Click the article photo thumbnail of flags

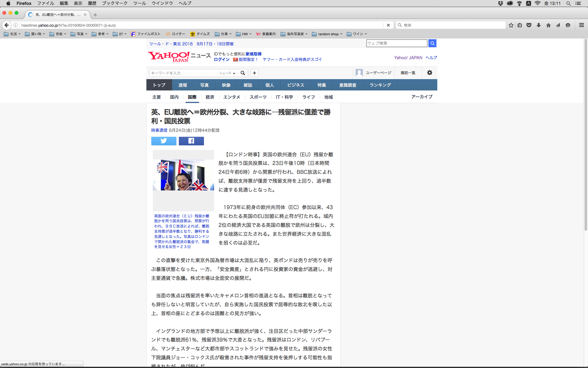[x=183, y=175]
